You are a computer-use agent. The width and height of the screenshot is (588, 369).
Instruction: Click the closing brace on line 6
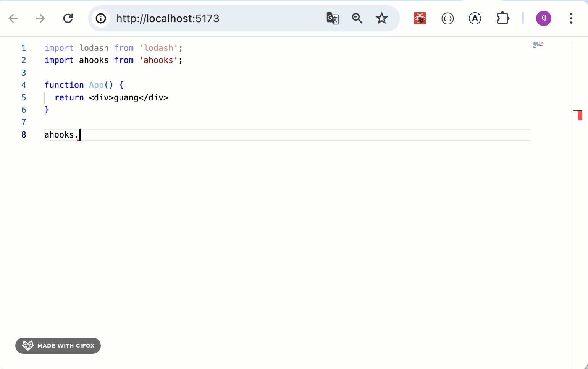coord(47,110)
